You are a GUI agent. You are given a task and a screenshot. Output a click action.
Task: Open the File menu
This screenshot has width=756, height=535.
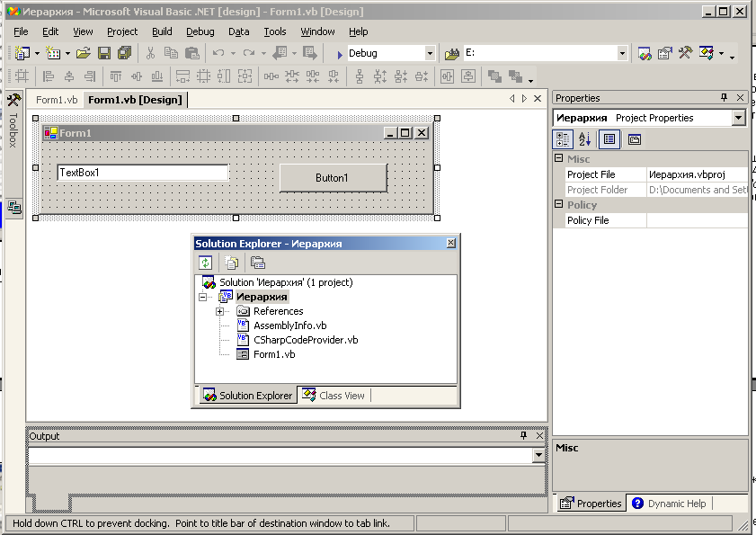coord(21,31)
